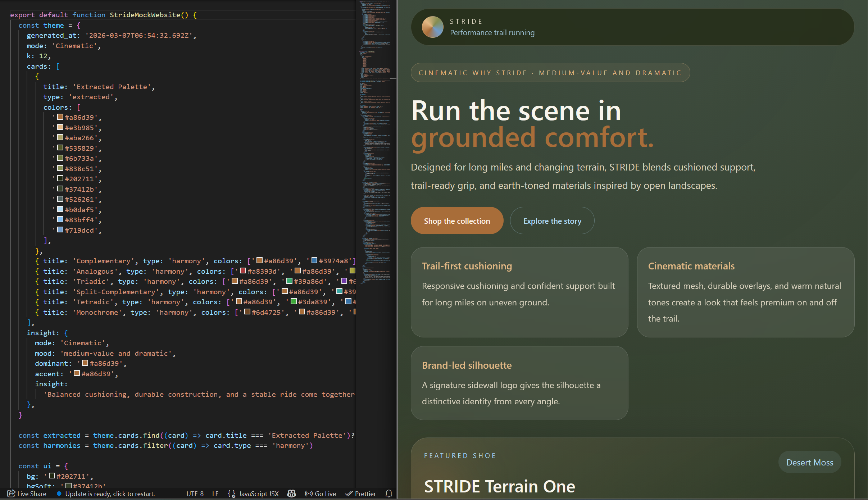Click the blue update-ready dot indicator
868x500 pixels.
[x=59, y=494]
